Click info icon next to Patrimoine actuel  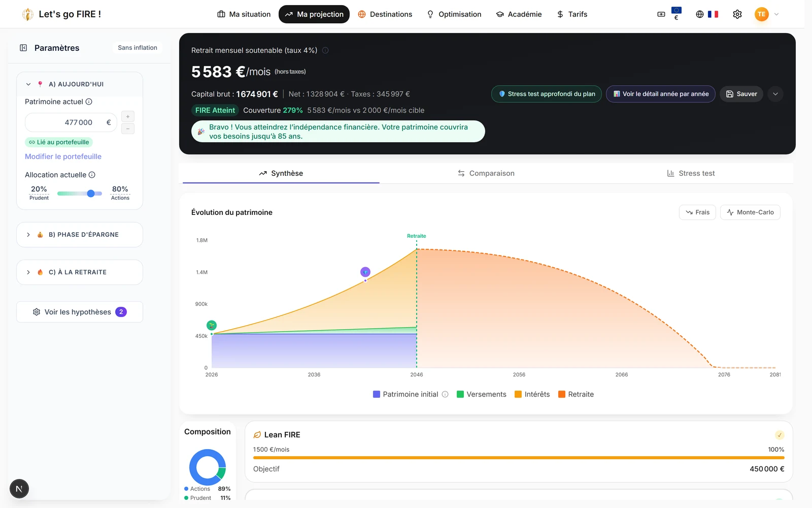tap(89, 102)
